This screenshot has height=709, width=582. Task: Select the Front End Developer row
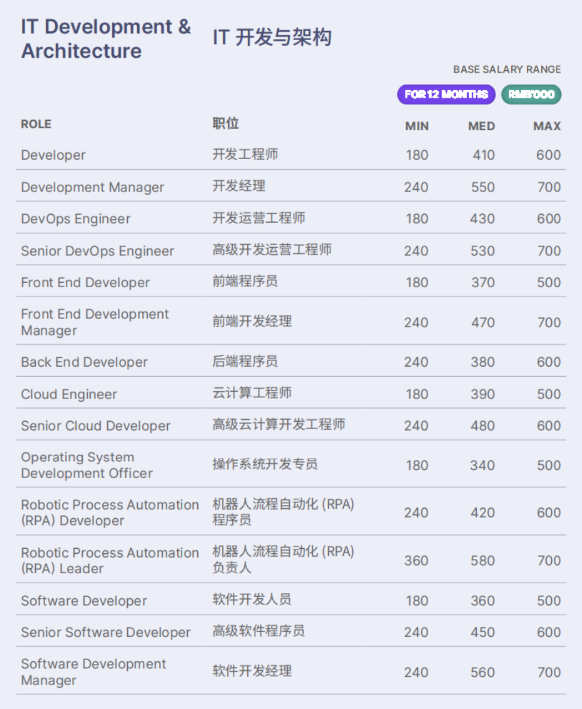point(291,282)
